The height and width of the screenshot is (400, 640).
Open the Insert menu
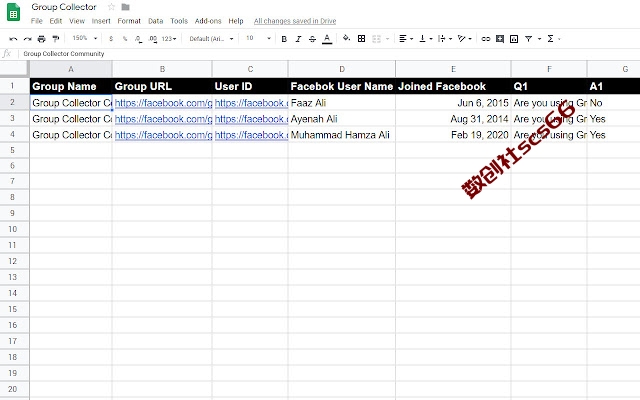pyautogui.click(x=101, y=21)
